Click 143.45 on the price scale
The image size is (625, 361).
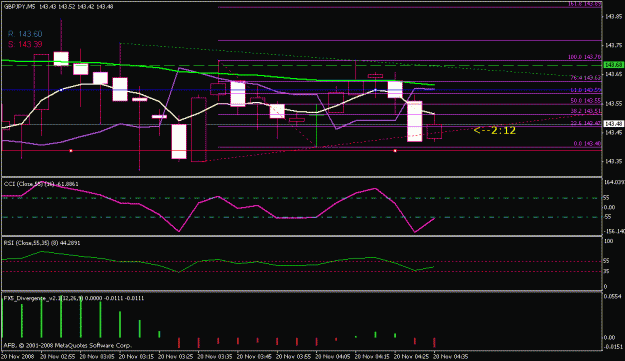point(614,133)
